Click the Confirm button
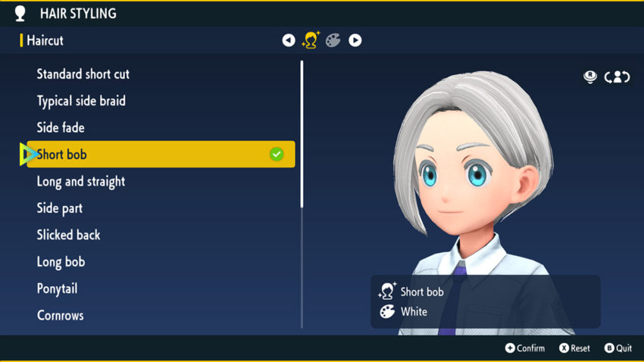This screenshot has width=644, height=362. 525,348
